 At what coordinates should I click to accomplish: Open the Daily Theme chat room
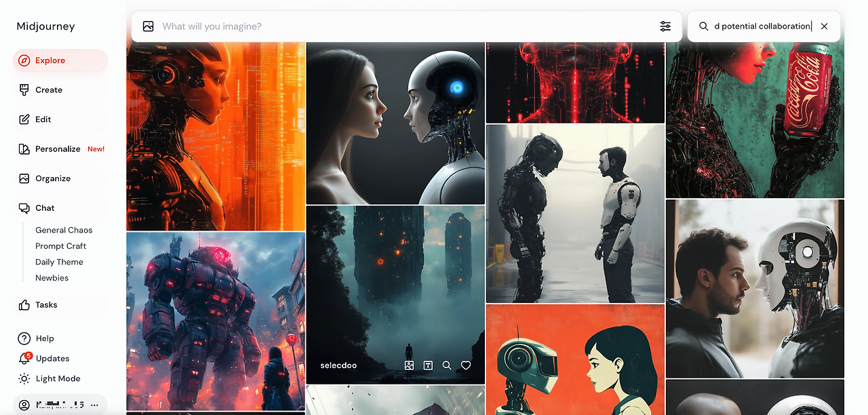pyautogui.click(x=59, y=262)
